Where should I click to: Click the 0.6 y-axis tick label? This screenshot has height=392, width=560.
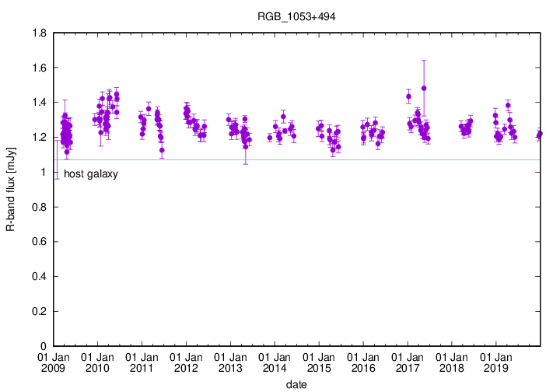39,242
